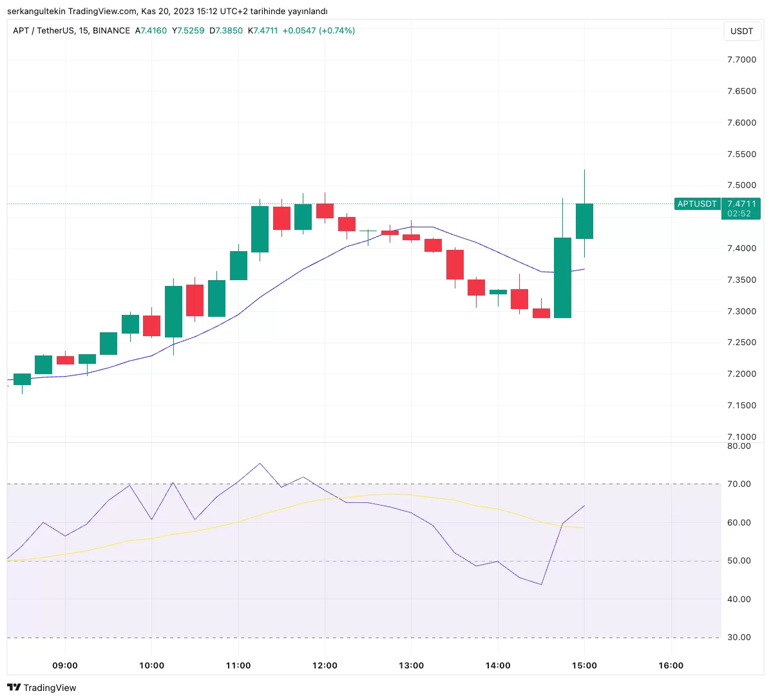The height and width of the screenshot is (700, 771).
Task: Click the 09:00 time axis label
Action: [65, 665]
